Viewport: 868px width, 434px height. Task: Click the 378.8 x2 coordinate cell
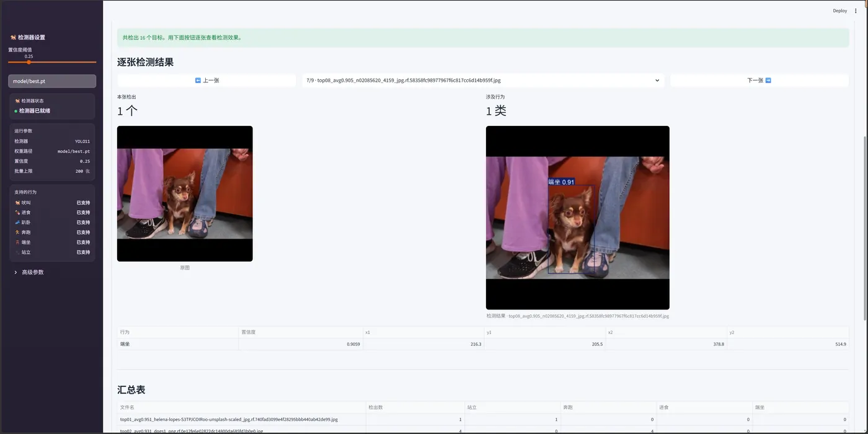[x=666, y=344]
